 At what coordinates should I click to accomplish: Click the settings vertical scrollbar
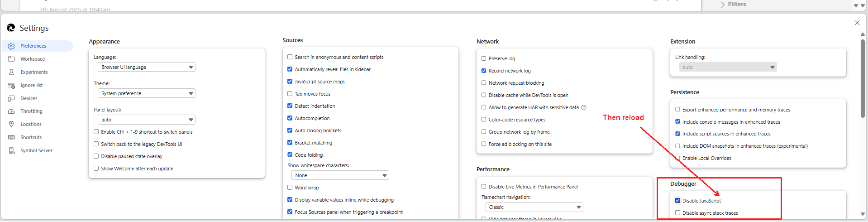863,77
